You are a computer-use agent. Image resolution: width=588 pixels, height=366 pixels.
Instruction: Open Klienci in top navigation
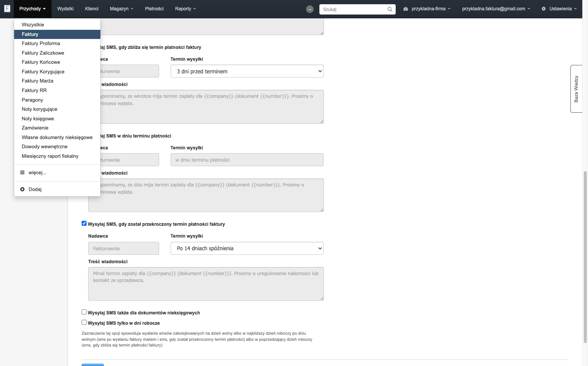pyautogui.click(x=92, y=9)
